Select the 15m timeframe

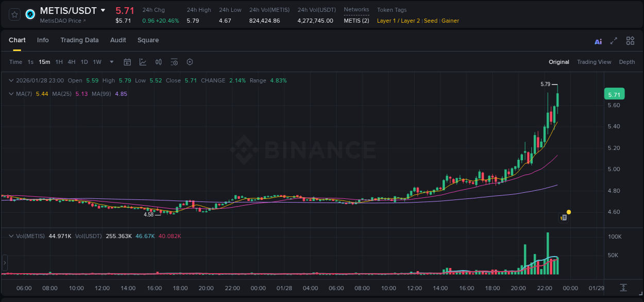pyautogui.click(x=44, y=62)
